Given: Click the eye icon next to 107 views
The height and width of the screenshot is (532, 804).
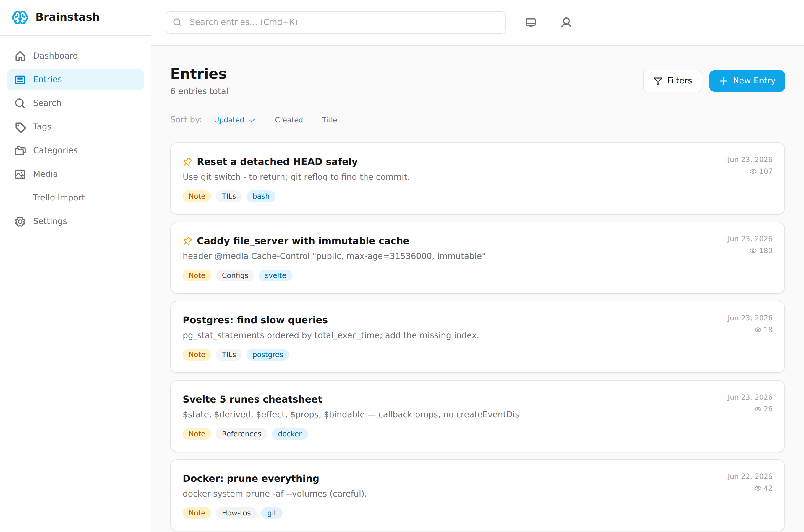Looking at the screenshot, I should (x=753, y=171).
